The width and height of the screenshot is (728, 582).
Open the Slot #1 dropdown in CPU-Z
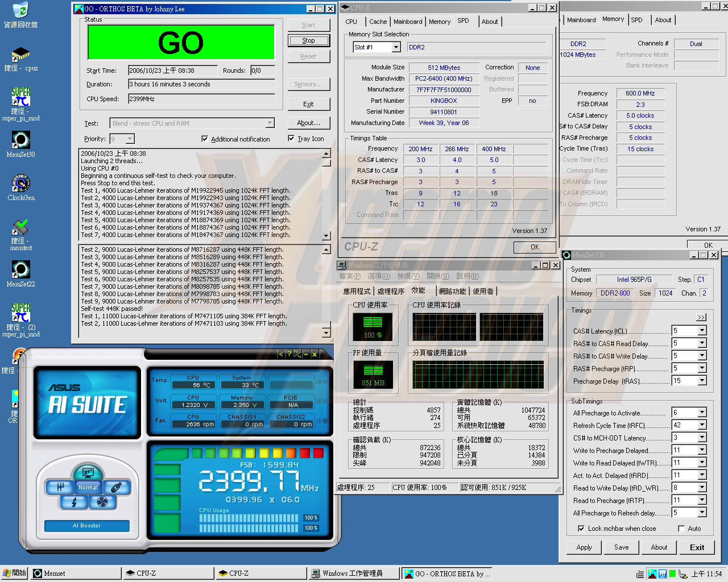(x=396, y=48)
